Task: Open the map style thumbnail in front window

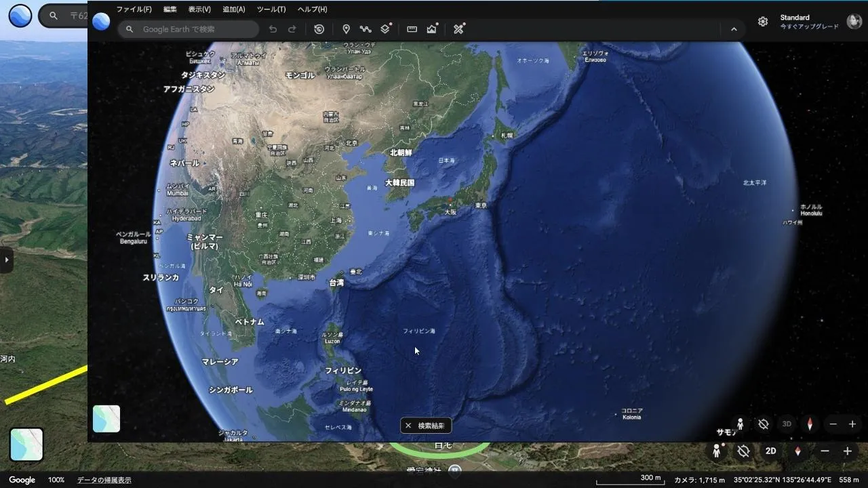Action: 106,419
